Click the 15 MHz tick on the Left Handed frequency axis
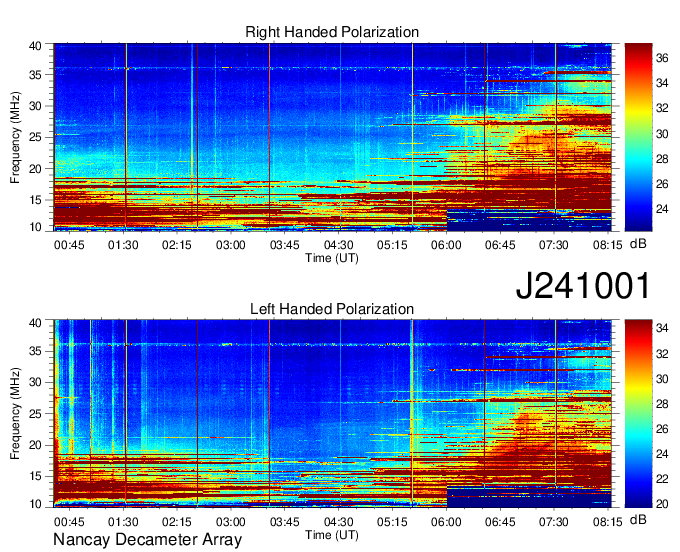This screenshot has width=680, height=552. coord(35,476)
